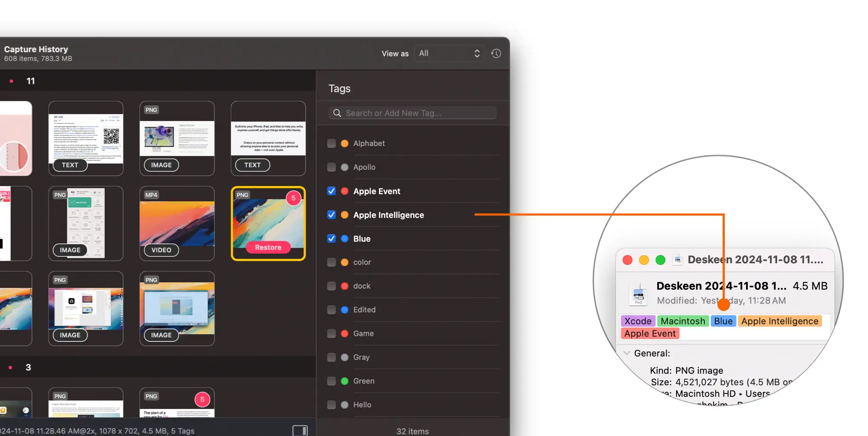The width and height of the screenshot is (868, 436).
Task: Click the 11 date group header
Action: coord(30,81)
